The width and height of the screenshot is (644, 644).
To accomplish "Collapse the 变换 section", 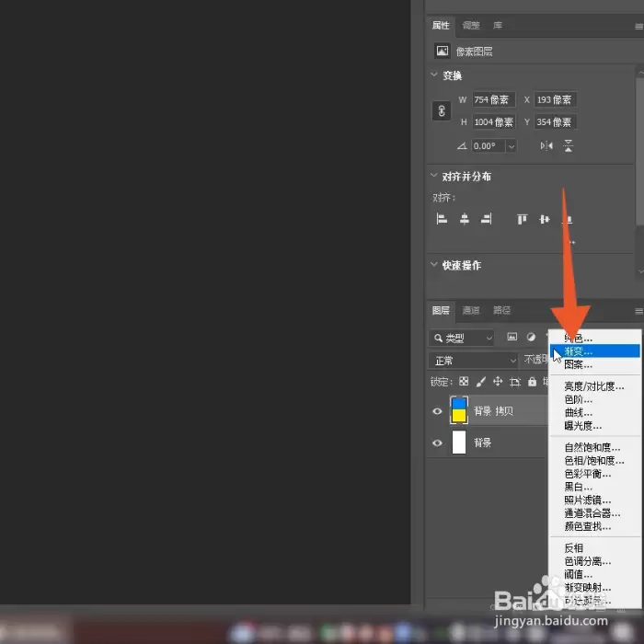I will click(433, 75).
